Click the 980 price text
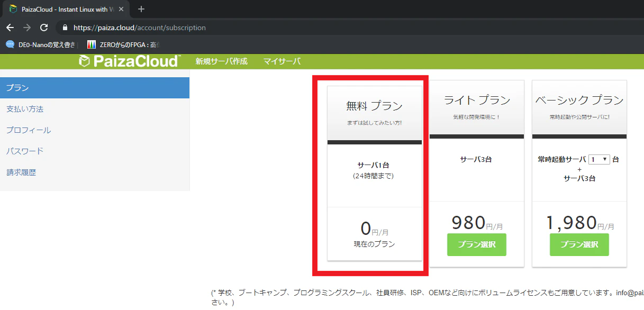Viewport: 644px width, 310px height. (468, 222)
